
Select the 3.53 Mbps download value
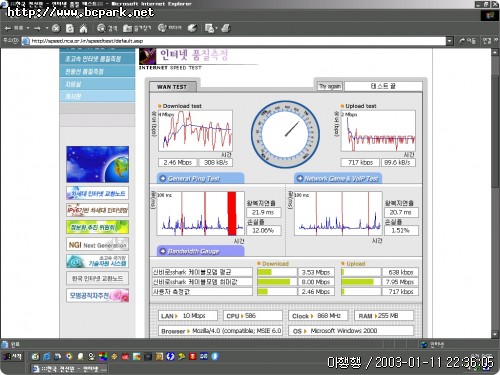316,272
